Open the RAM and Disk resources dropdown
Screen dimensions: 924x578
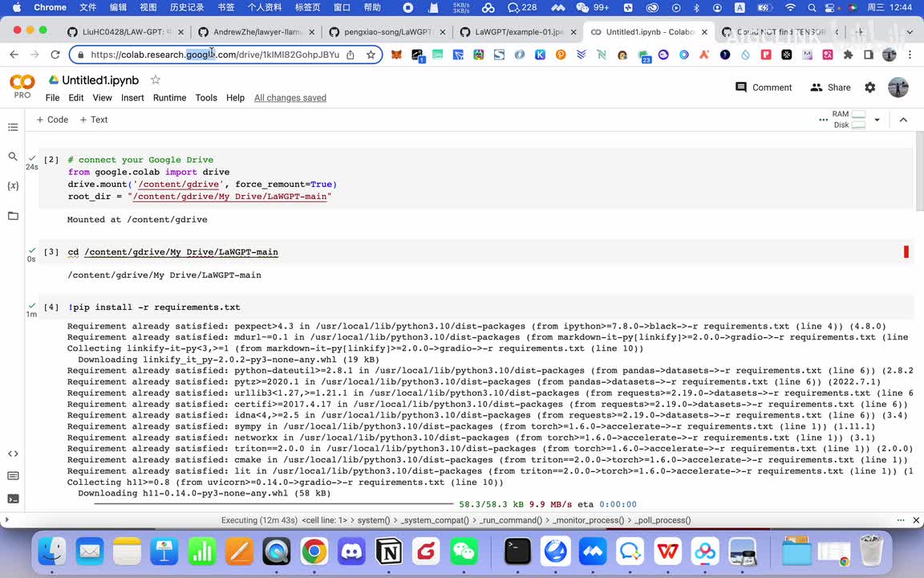[877, 120]
